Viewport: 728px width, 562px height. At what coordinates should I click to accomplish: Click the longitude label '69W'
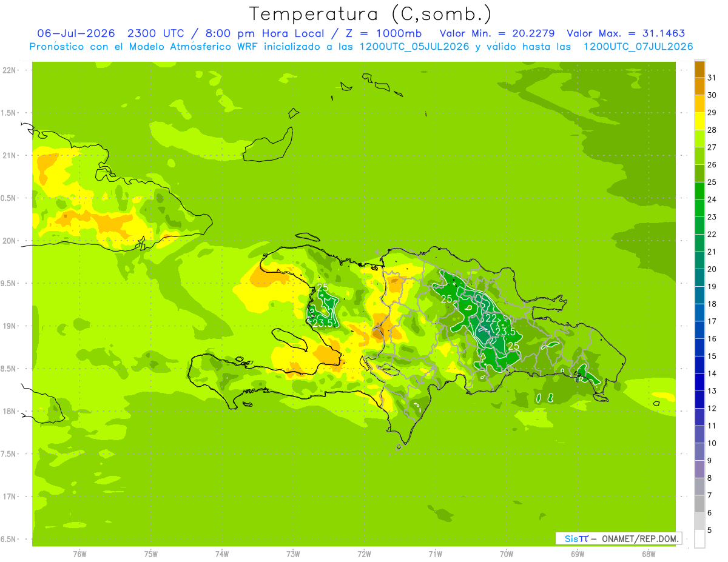click(x=578, y=554)
